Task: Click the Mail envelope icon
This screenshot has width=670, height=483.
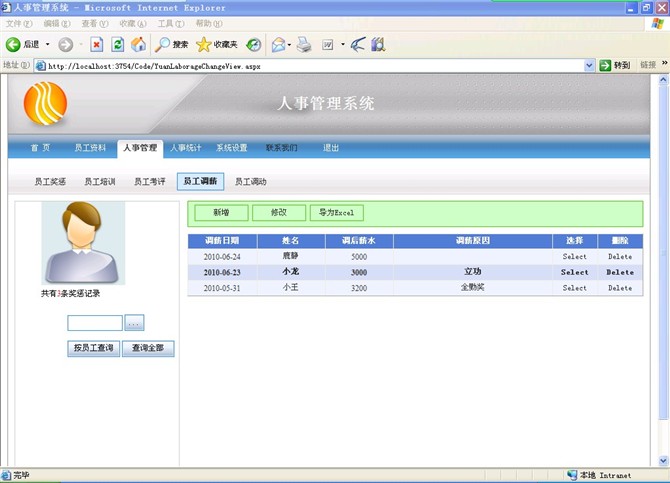Action: click(279, 44)
